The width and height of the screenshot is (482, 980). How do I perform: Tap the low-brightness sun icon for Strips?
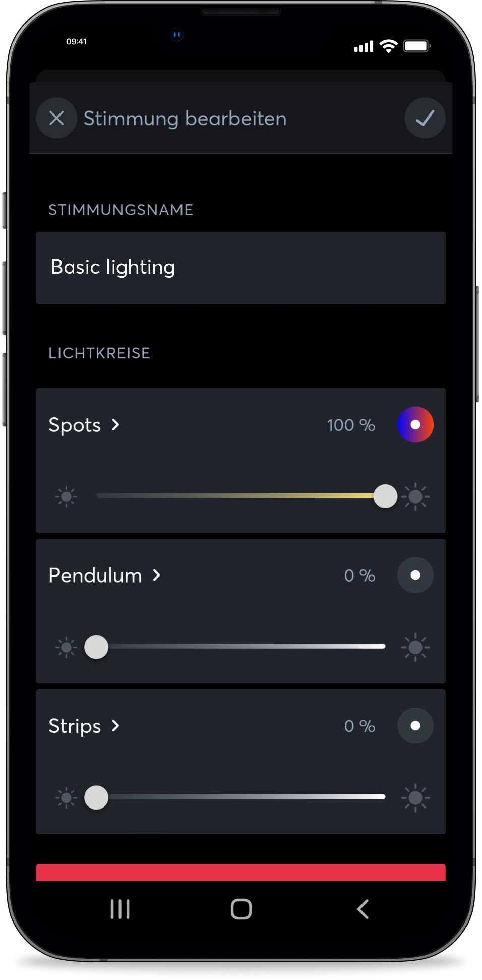[x=66, y=797]
